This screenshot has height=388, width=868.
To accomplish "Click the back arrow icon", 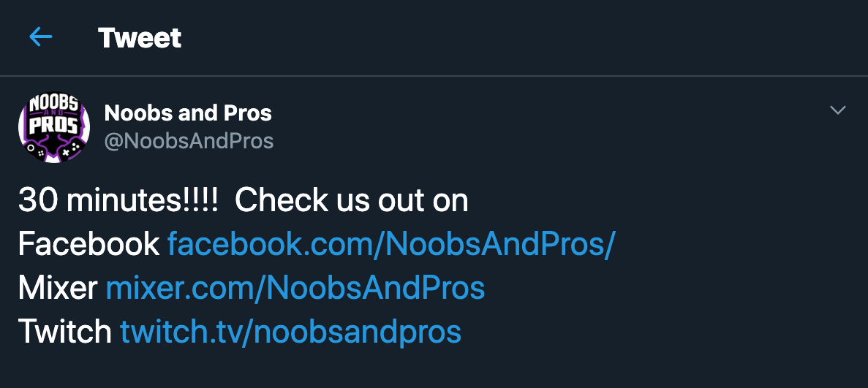I will click(x=41, y=37).
